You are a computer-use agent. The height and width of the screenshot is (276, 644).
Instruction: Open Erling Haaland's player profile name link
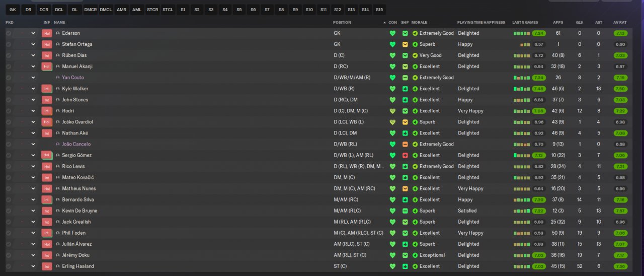[x=78, y=266]
